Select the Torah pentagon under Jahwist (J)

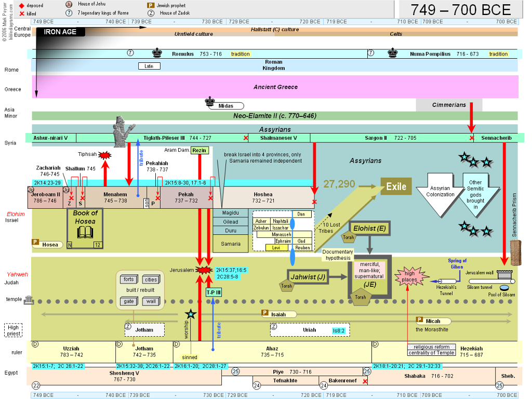[286, 286]
